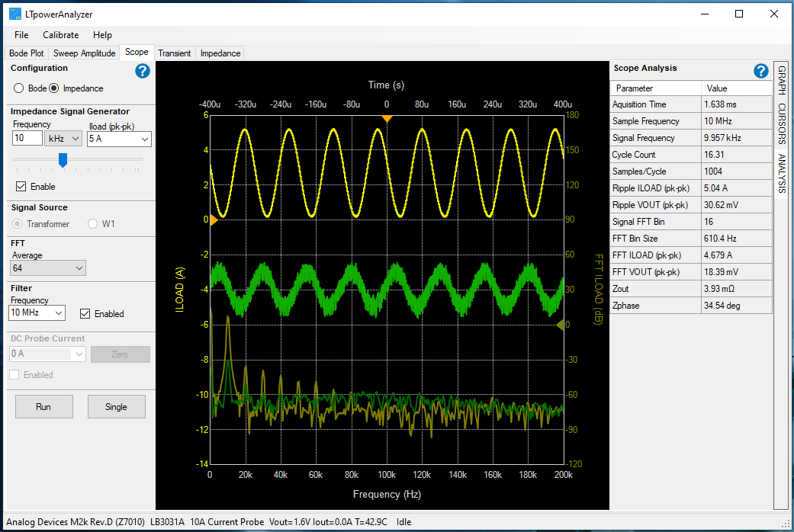Switch to the Bode Plot tab
Screen dimensions: 794x532
click(x=27, y=53)
